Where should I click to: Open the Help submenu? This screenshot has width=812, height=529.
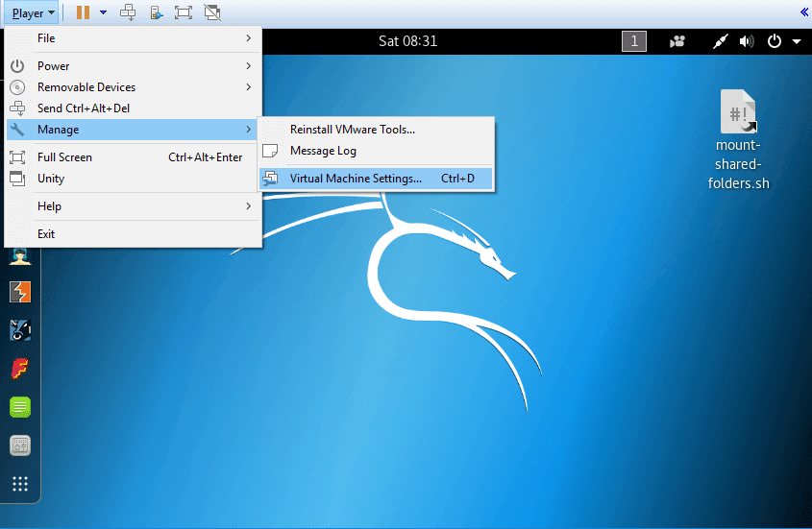coord(135,206)
